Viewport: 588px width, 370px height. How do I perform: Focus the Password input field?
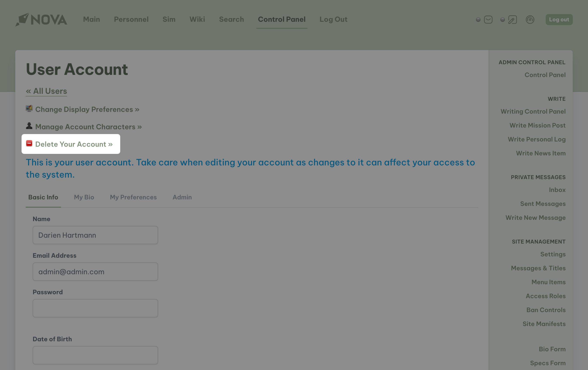(x=95, y=308)
